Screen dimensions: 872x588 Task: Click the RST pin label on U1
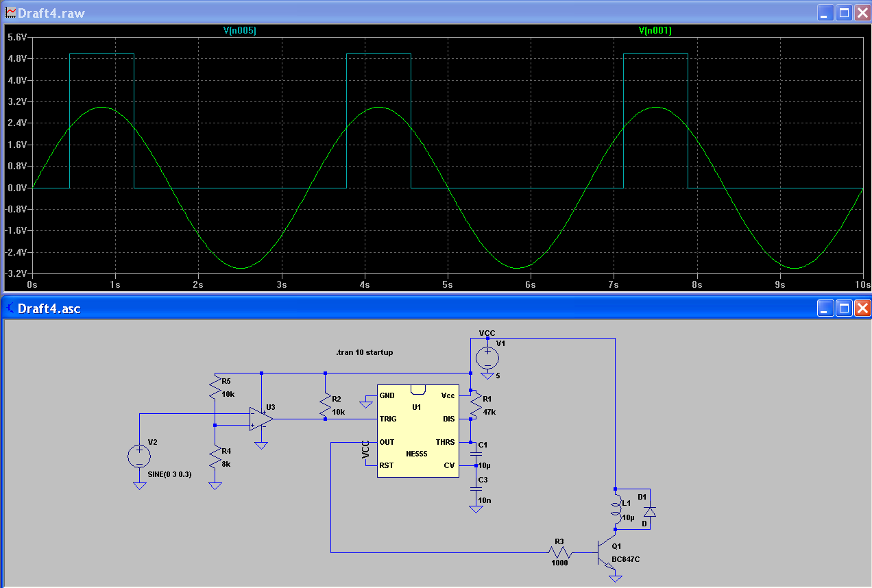[x=386, y=465]
